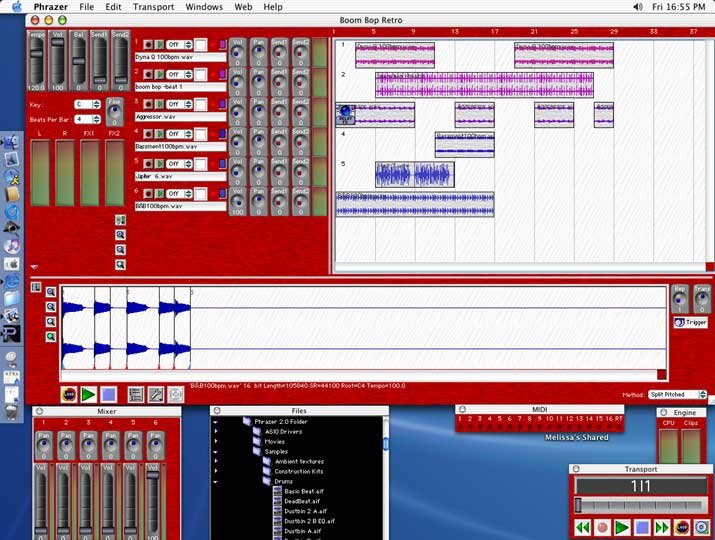
Task: Arm record on track 1 Dyna Q
Action: point(148,44)
